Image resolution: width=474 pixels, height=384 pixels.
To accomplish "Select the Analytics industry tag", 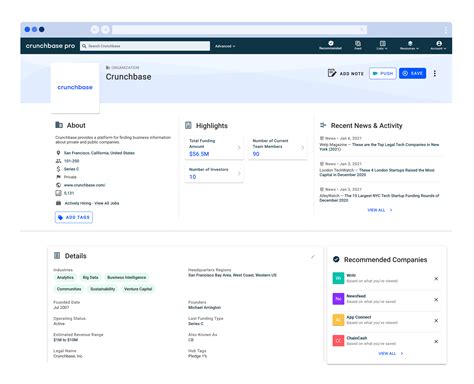I will point(65,277).
